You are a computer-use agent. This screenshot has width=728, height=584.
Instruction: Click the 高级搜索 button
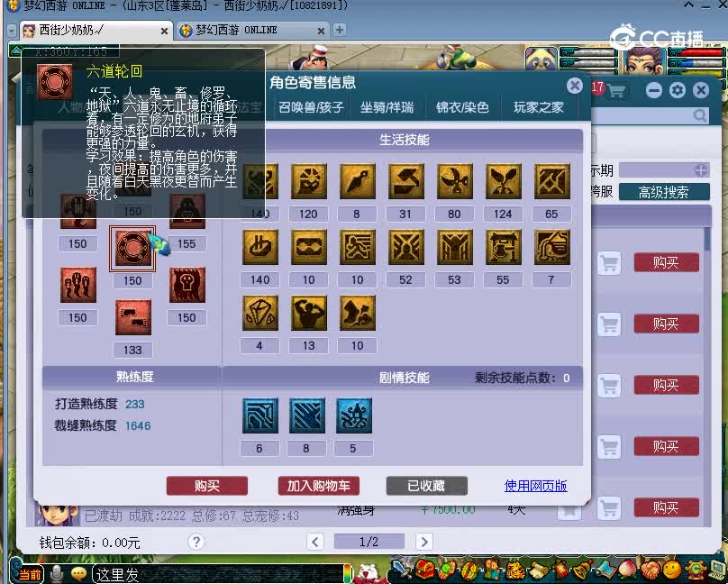point(664,192)
